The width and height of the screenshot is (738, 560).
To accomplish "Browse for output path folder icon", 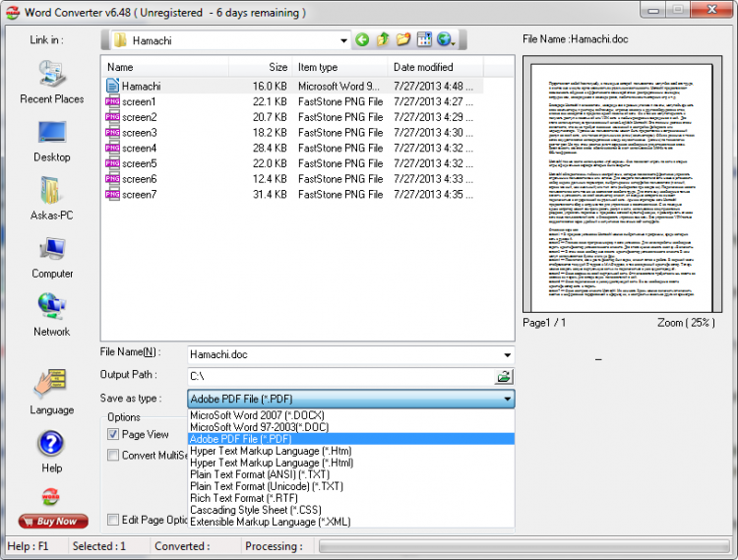I will [x=504, y=377].
